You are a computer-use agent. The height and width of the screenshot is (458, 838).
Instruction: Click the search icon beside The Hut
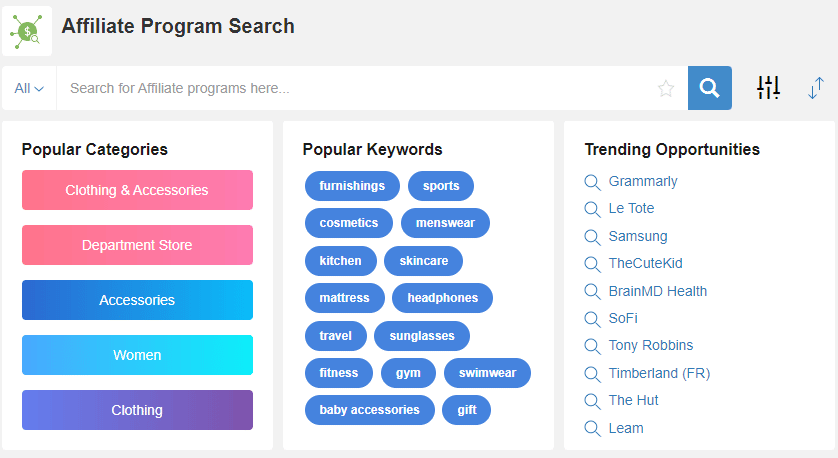(592, 401)
